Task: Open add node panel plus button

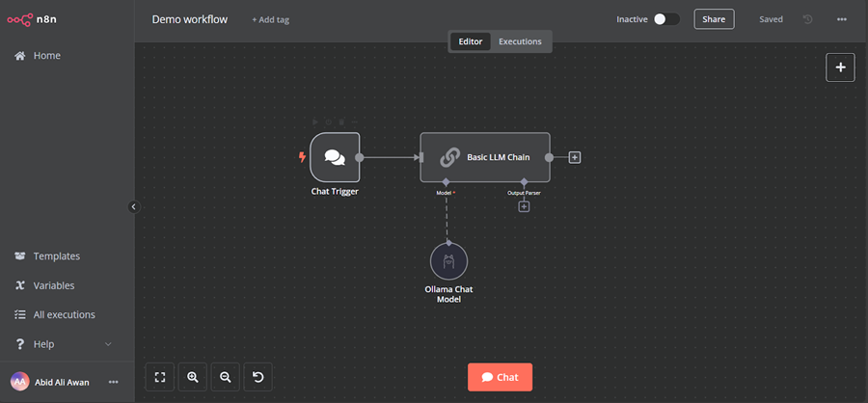Action: click(x=840, y=67)
